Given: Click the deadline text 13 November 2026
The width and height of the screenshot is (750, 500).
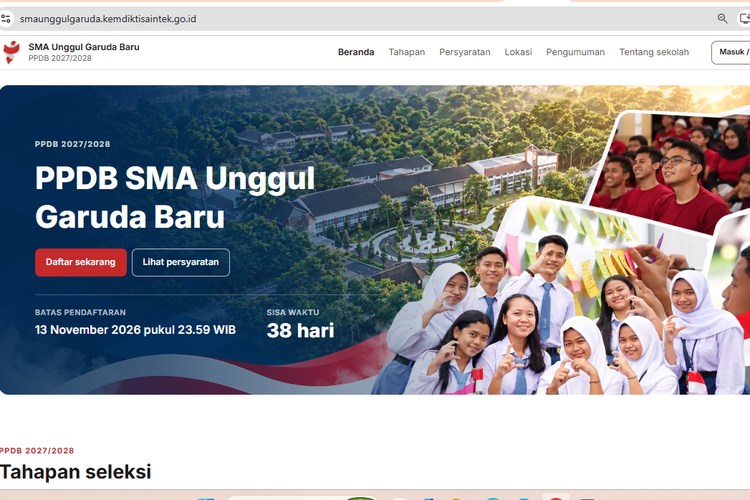Looking at the screenshot, I should click(x=135, y=330).
